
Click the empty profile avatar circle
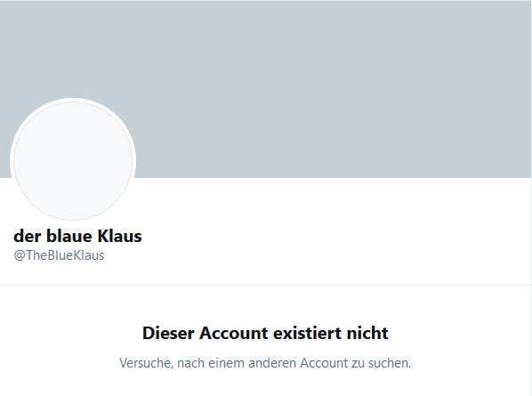coord(73,161)
